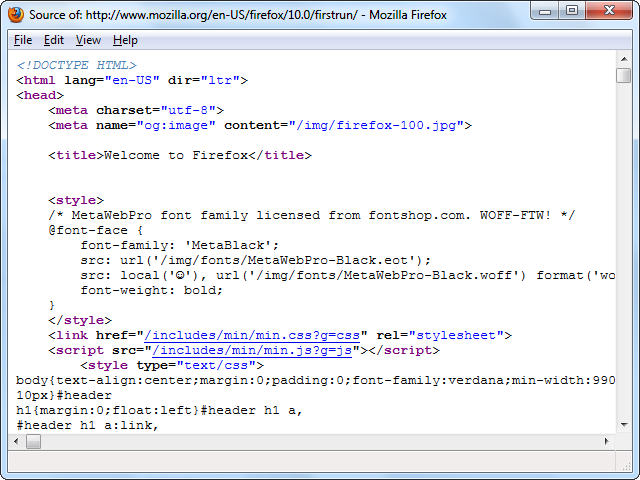This screenshot has width=640, height=480.
Task: Follow the /includes/min/min.css?g=css link
Action: (x=252, y=336)
